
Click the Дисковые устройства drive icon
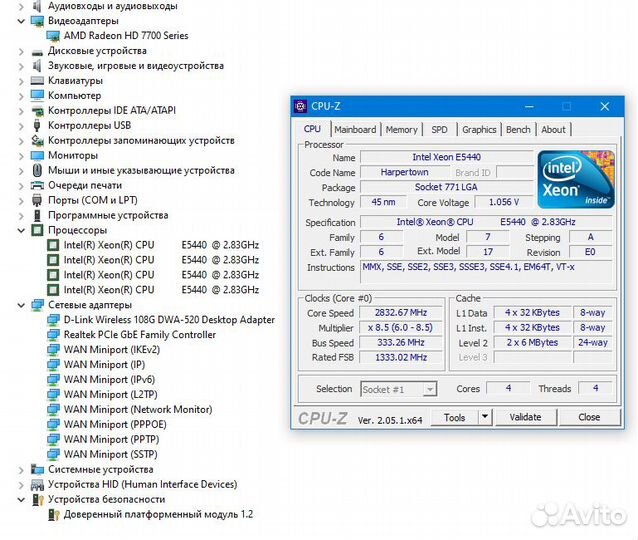[37, 51]
